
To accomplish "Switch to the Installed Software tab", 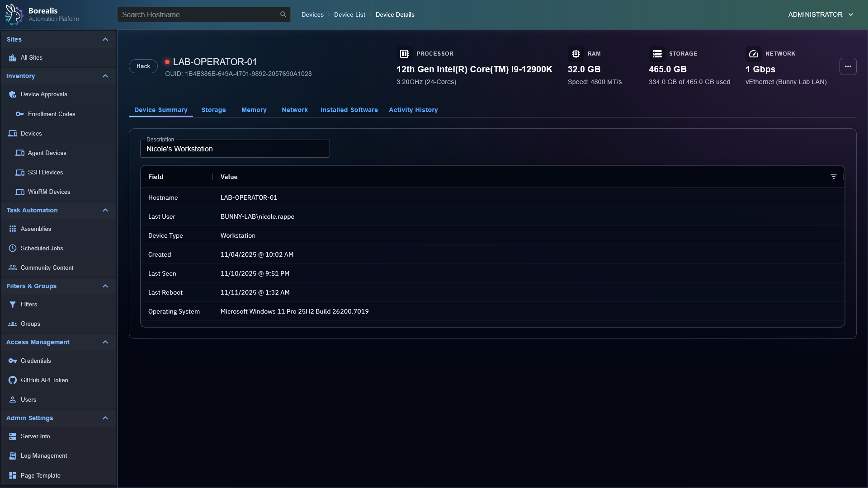I will [x=349, y=110].
